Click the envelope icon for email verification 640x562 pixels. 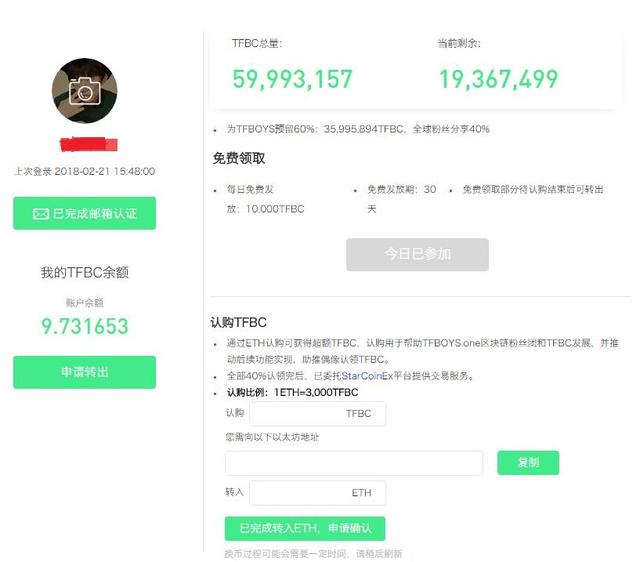41,214
